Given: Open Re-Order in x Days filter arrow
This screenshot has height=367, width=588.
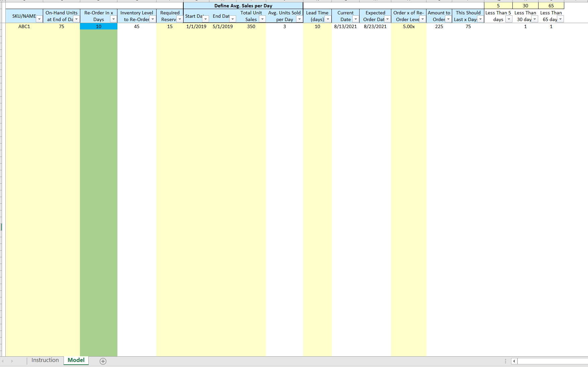Looking at the screenshot, I should pos(113,19).
